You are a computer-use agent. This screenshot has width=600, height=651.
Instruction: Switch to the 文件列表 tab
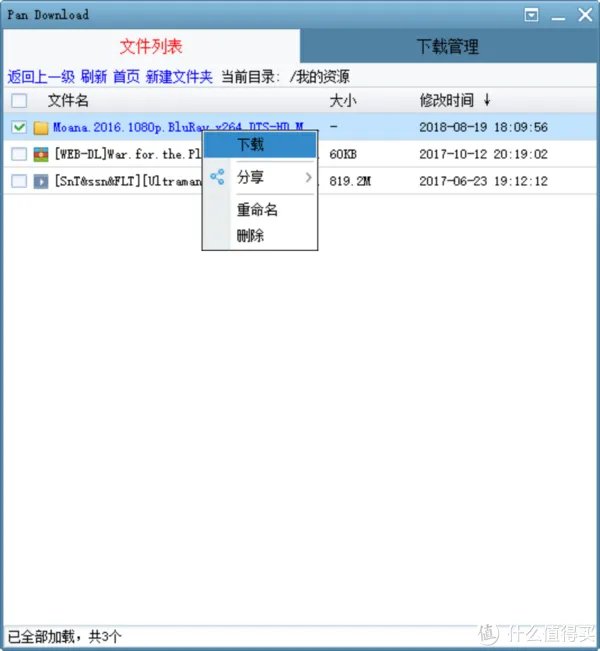152,46
